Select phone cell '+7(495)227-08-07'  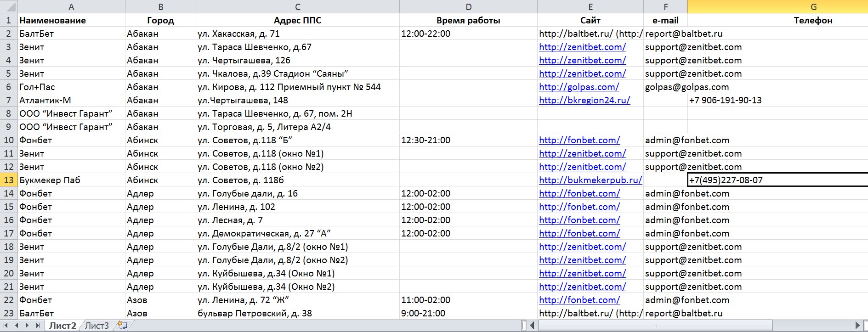click(777, 180)
